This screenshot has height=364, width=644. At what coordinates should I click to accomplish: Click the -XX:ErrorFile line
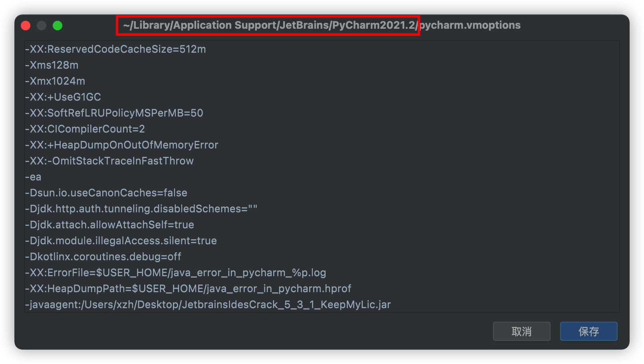[175, 273]
